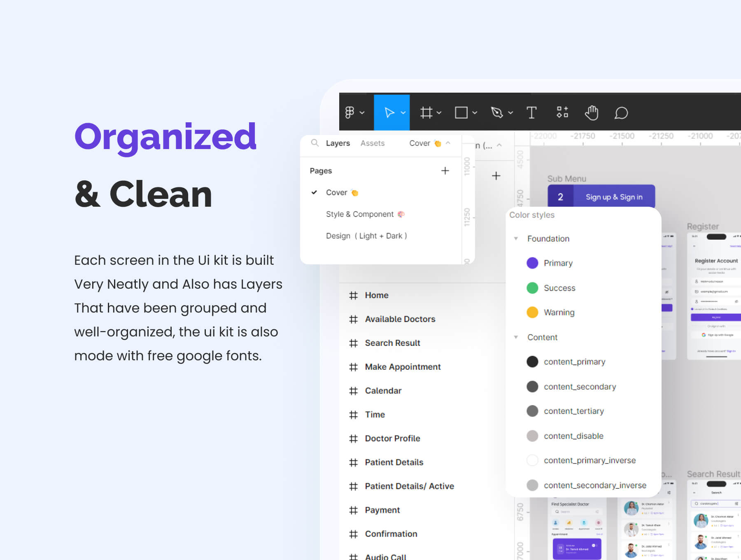Viewport: 741px width, 560px height.
Task: Click the search icon in layers panel
Action: (315, 143)
